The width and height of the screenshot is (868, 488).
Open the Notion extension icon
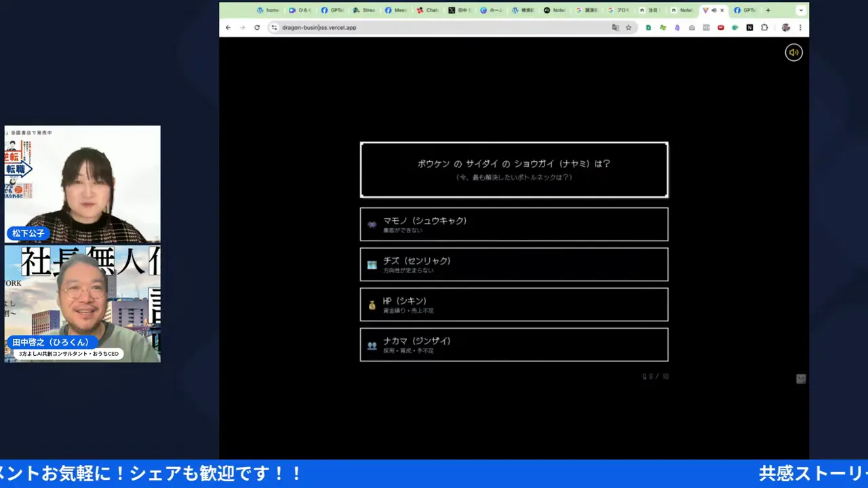[749, 27]
